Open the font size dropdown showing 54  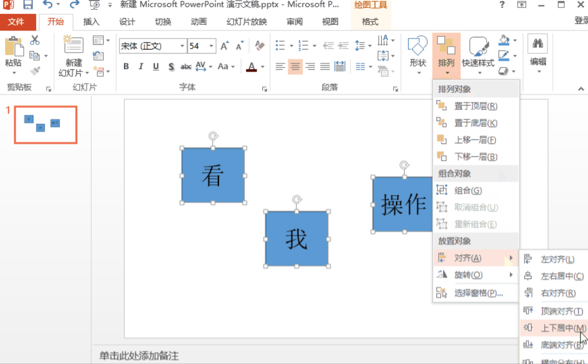click(x=212, y=46)
